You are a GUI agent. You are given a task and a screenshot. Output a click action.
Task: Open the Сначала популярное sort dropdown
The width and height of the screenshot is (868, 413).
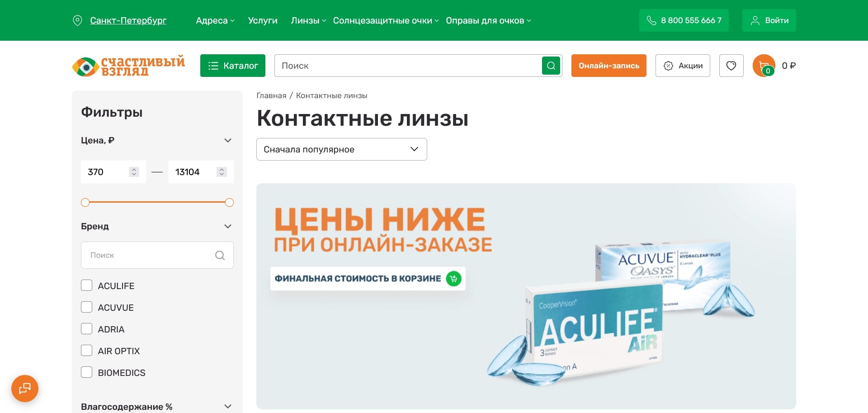click(x=341, y=149)
